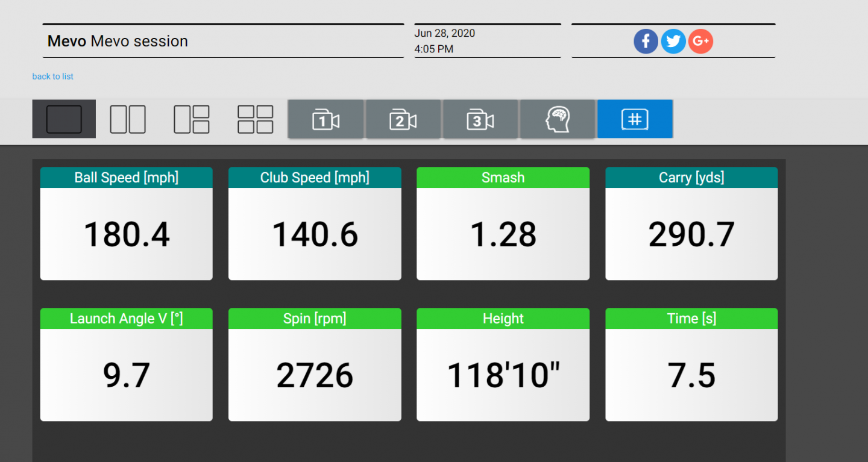Select two-column layout
This screenshot has height=462, width=868.
(128, 119)
